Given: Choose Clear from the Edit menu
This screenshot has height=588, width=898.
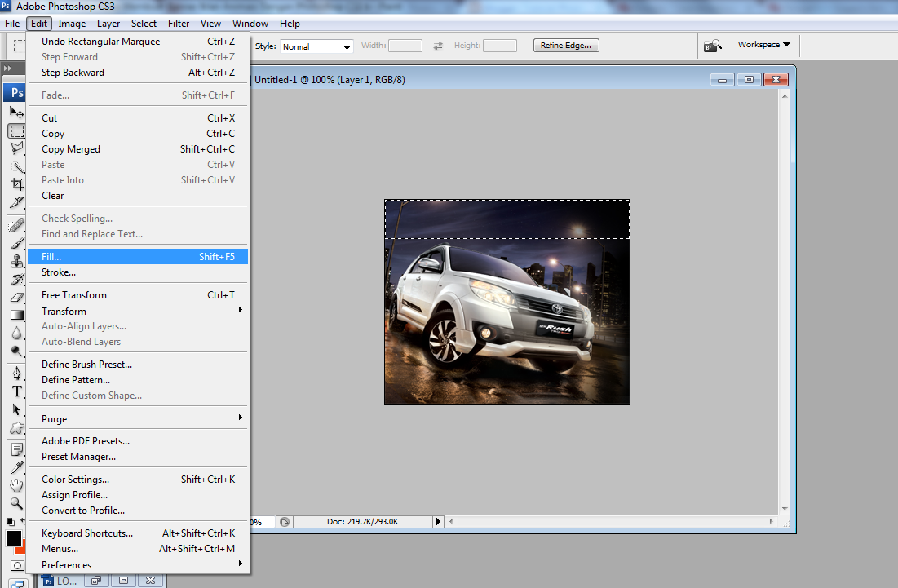Looking at the screenshot, I should point(138,195).
